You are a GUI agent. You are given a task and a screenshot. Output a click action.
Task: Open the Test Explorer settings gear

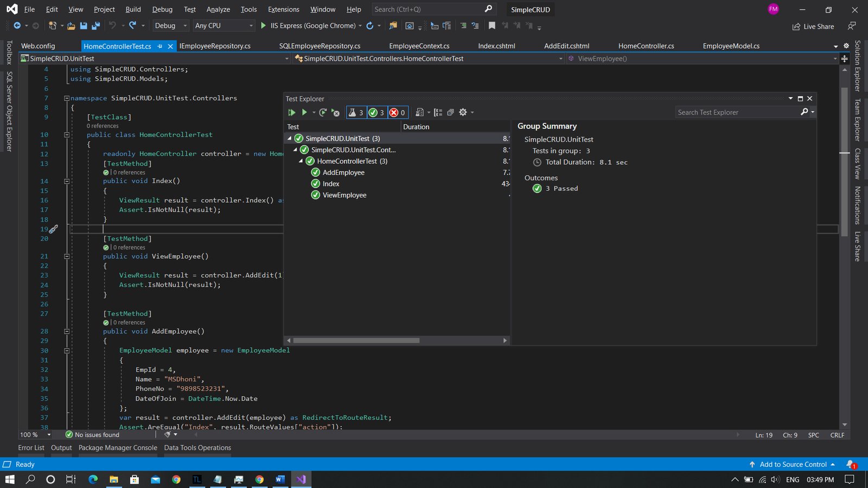coord(463,112)
